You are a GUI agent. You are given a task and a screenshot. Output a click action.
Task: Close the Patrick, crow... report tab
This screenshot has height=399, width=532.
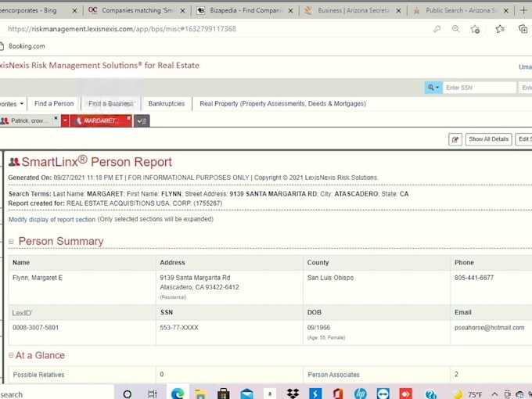coord(56,118)
